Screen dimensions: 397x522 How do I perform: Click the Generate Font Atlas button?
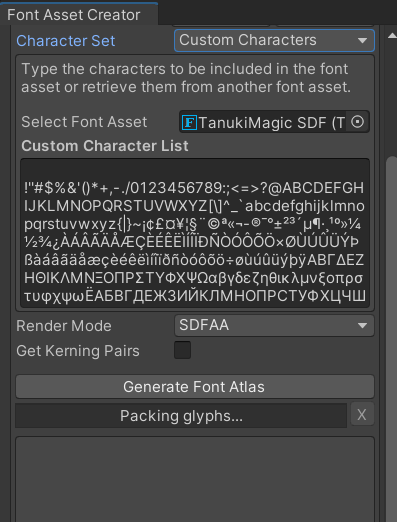click(x=195, y=387)
